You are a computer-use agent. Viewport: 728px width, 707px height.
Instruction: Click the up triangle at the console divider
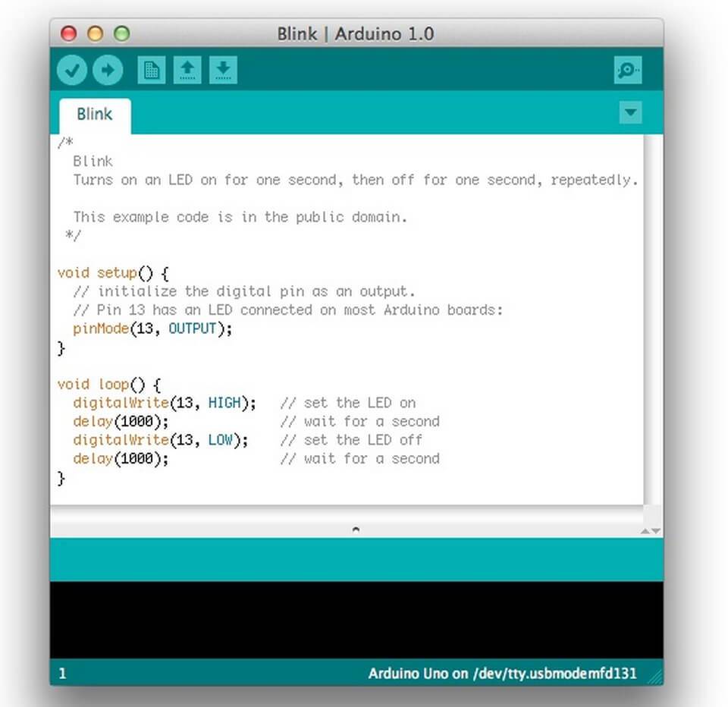pyautogui.click(x=645, y=531)
